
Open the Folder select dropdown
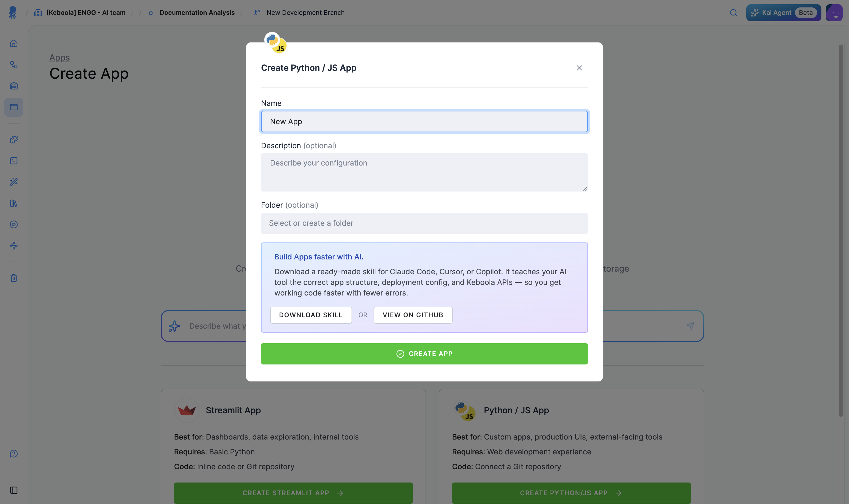tap(424, 223)
